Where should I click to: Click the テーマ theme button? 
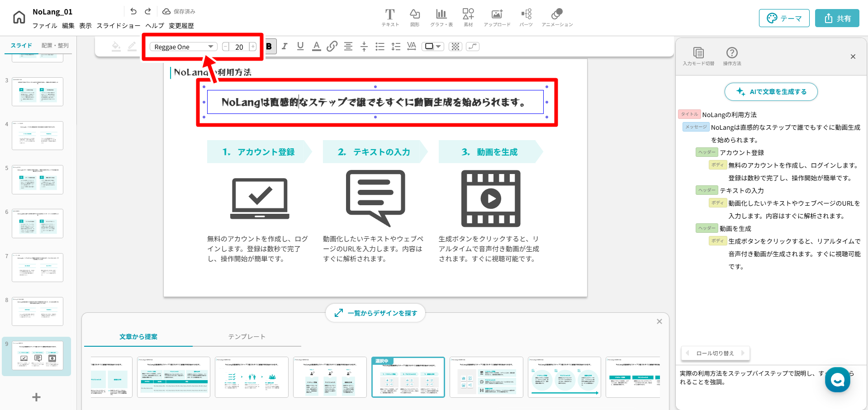(x=784, y=18)
